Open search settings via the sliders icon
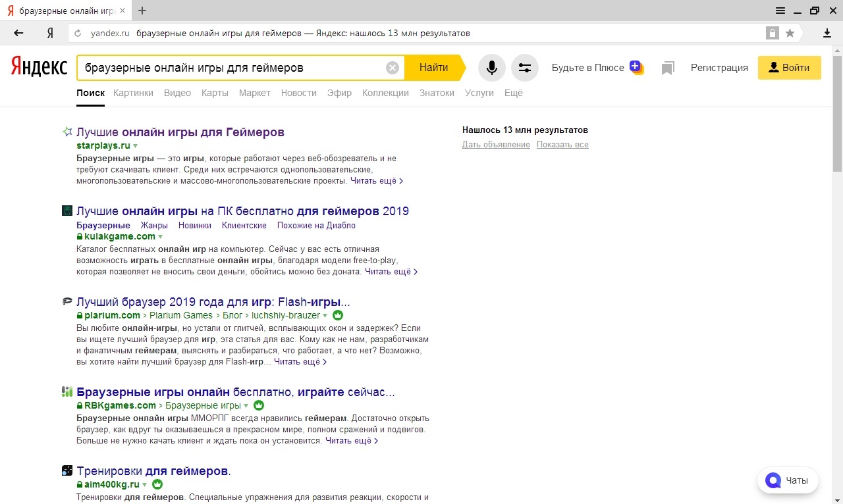This screenshot has height=504, width=843. tap(525, 68)
